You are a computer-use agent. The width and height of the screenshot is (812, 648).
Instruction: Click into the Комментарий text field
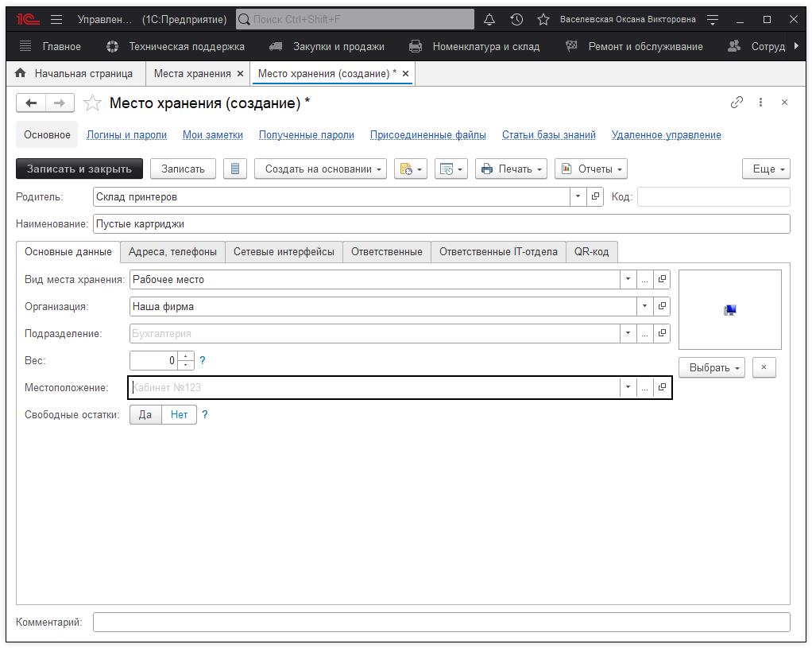441,622
